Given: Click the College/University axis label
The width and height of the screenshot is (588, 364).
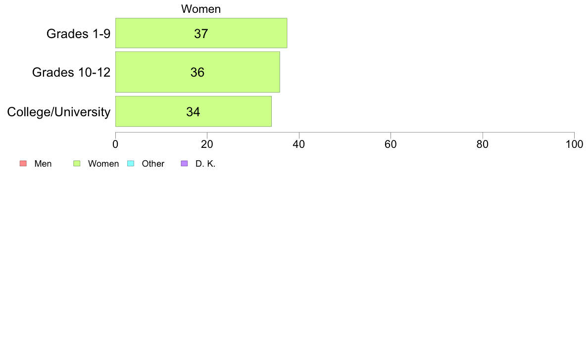Looking at the screenshot, I should click(x=59, y=112).
